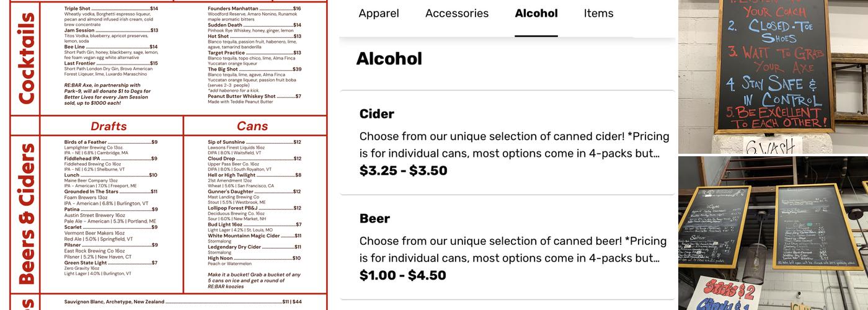Click the large Alcohol section heading
The height and width of the screenshot is (310, 868).
[x=389, y=59]
